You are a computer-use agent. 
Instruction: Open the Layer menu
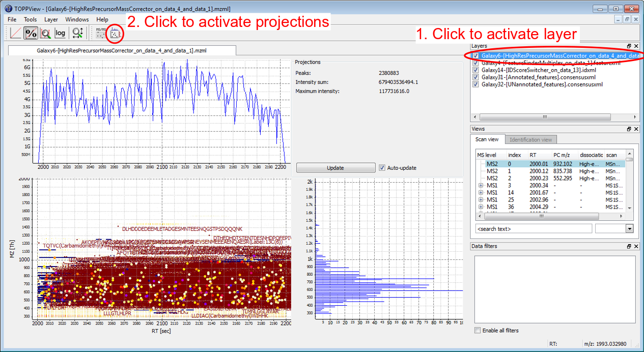click(51, 19)
